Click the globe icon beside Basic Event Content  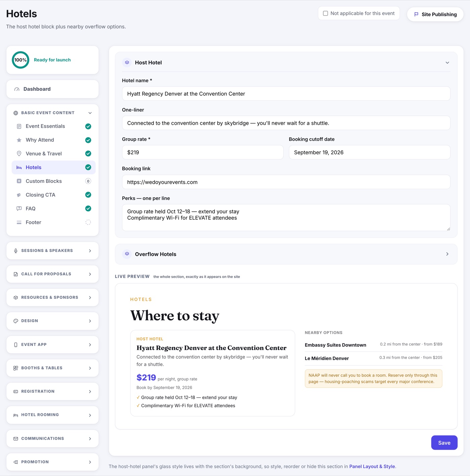tap(16, 113)
